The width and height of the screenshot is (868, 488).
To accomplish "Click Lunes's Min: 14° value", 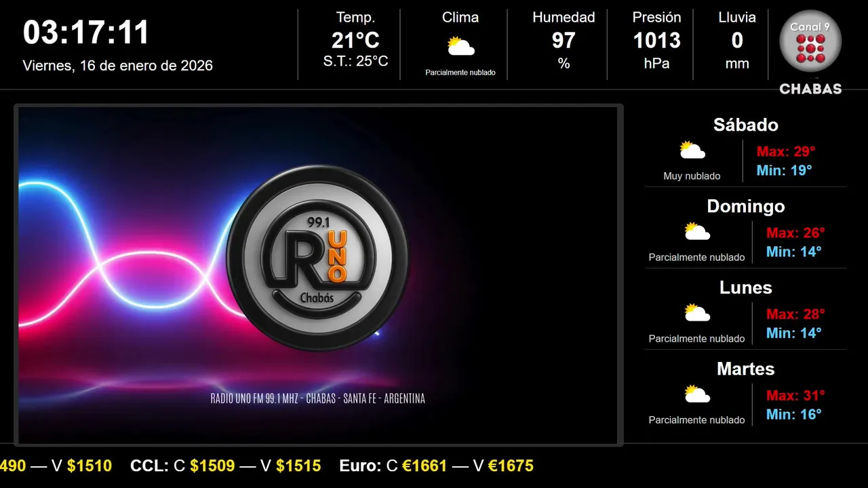I will pos(793,333).
